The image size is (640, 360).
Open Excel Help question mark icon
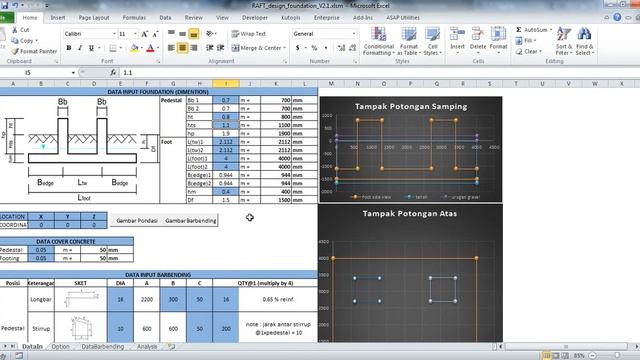[x=617, y=17]
